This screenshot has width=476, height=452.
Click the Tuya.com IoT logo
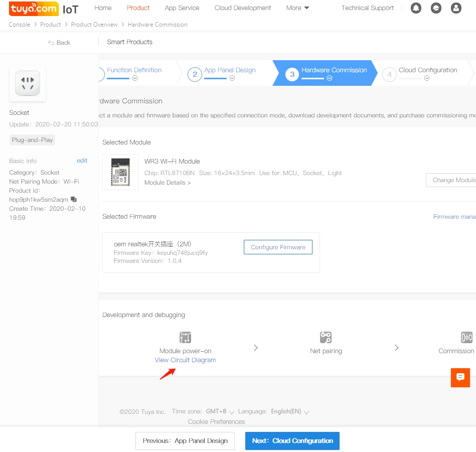(44, 9)
